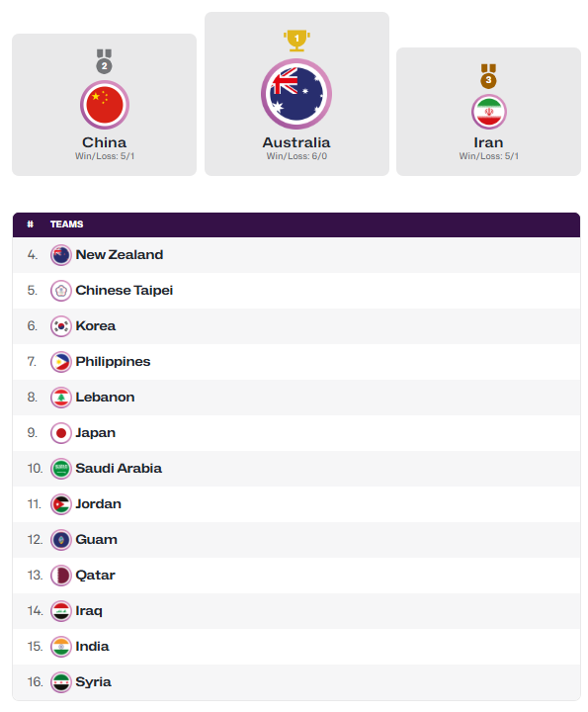Click the silver second-place medal icon
The height and width of the screenshot is (712, 588).
104,61
